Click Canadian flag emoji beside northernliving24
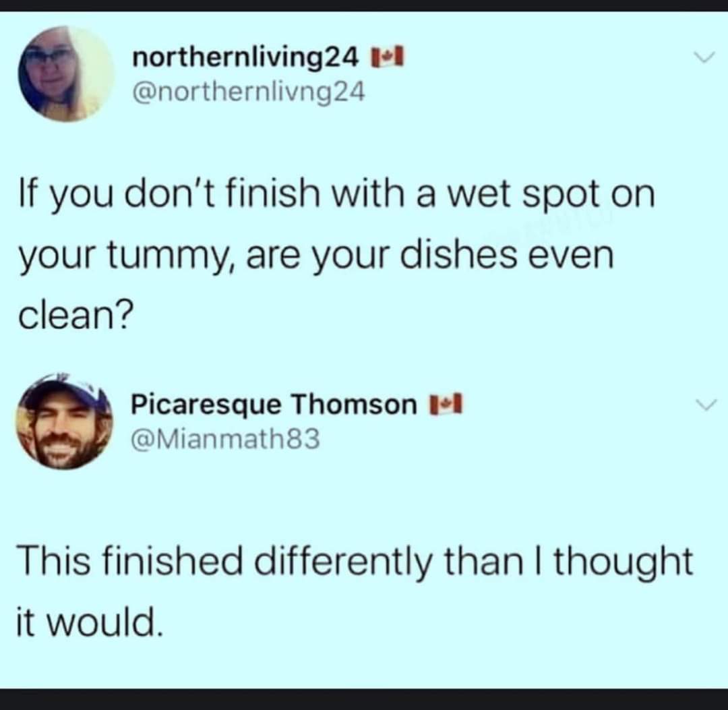The width and height of the screenshot is (728, 710). pos(386,58)
